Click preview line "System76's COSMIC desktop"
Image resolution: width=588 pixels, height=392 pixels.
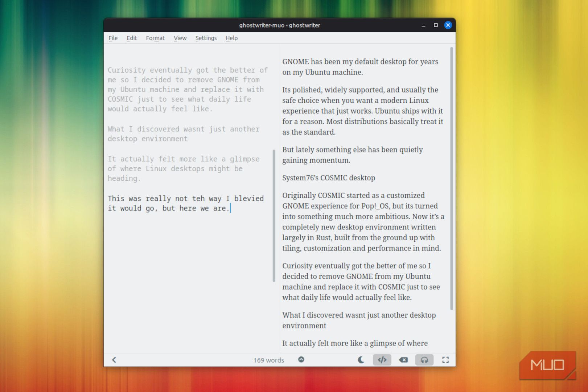click(329, 178)
